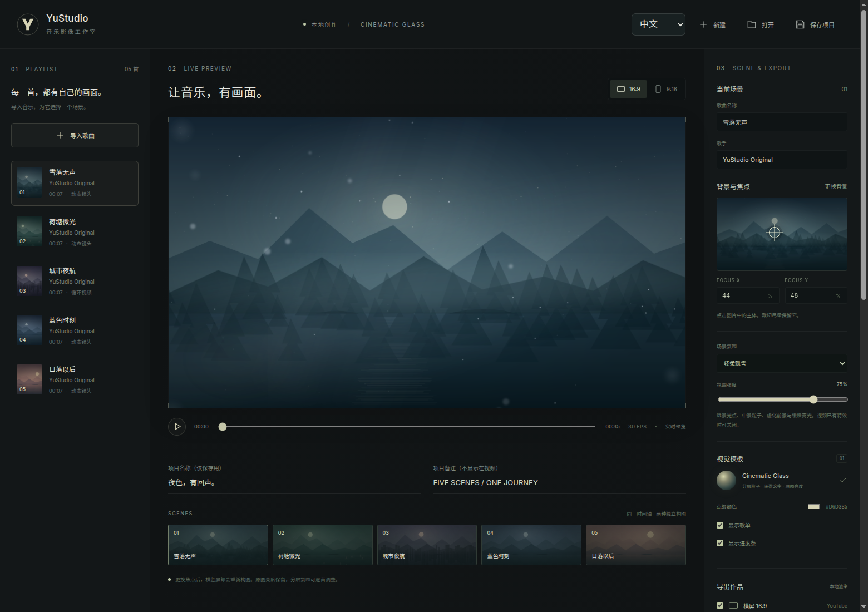
Task: Edit the 项目备注 project note field
Action: pos(559,483)
